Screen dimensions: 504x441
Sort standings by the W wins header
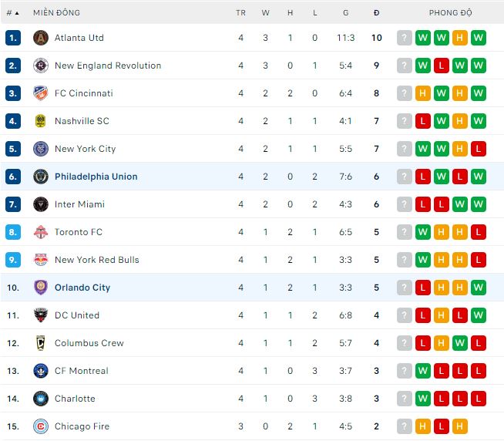[265, 13]
